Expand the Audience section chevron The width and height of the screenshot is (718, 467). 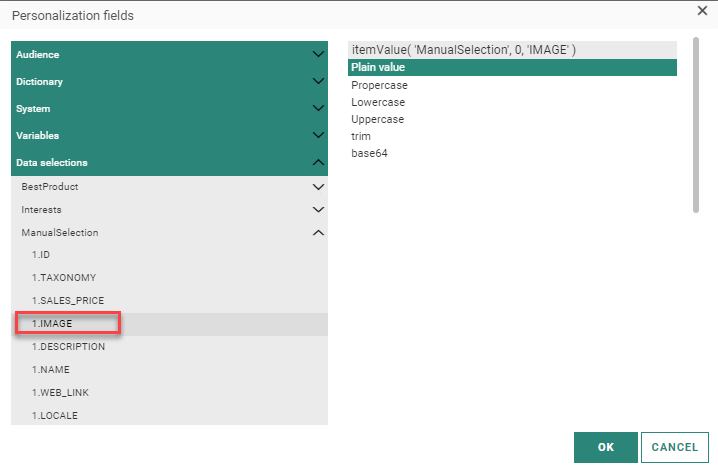pyautogui.click(x=318, y=54)
